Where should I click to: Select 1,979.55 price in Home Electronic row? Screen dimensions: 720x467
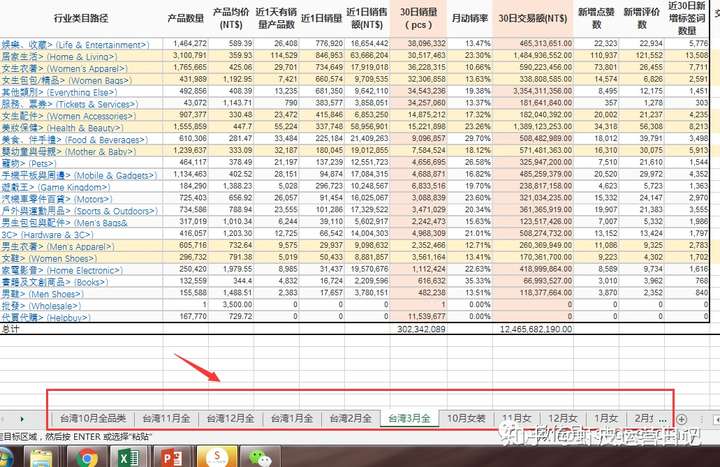point(231,269)
